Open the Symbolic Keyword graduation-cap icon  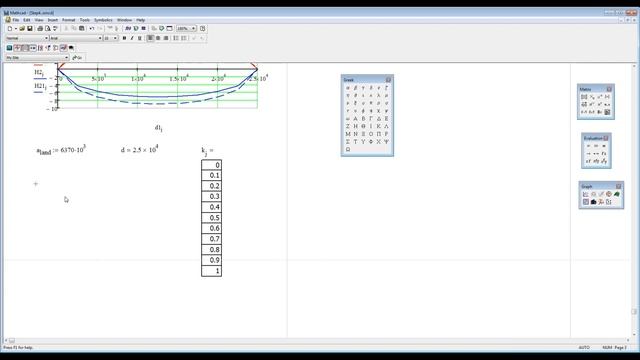pyautogui.click(x=71, y=48)
